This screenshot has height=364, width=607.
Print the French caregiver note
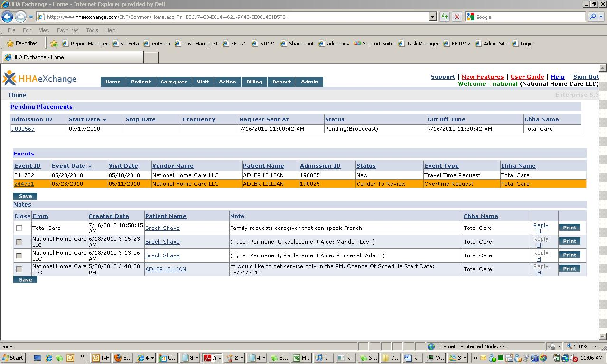[x=570, y=227]
